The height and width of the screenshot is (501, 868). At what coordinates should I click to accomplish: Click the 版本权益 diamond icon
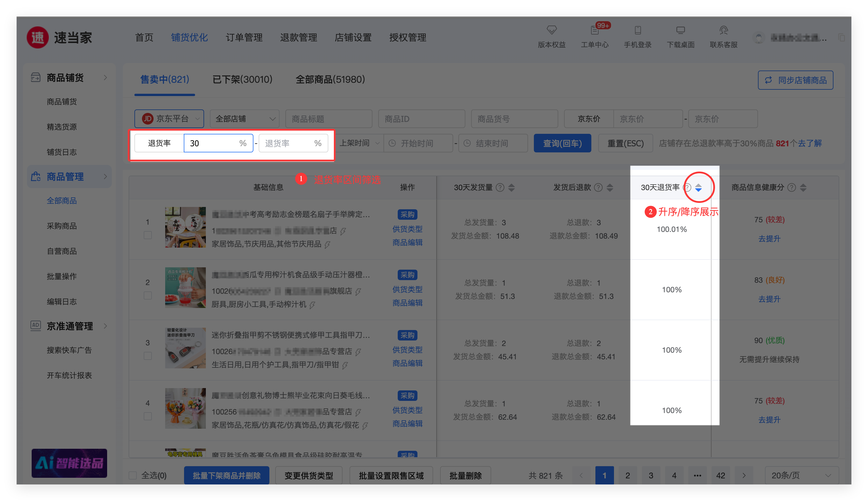coord(552,30)
